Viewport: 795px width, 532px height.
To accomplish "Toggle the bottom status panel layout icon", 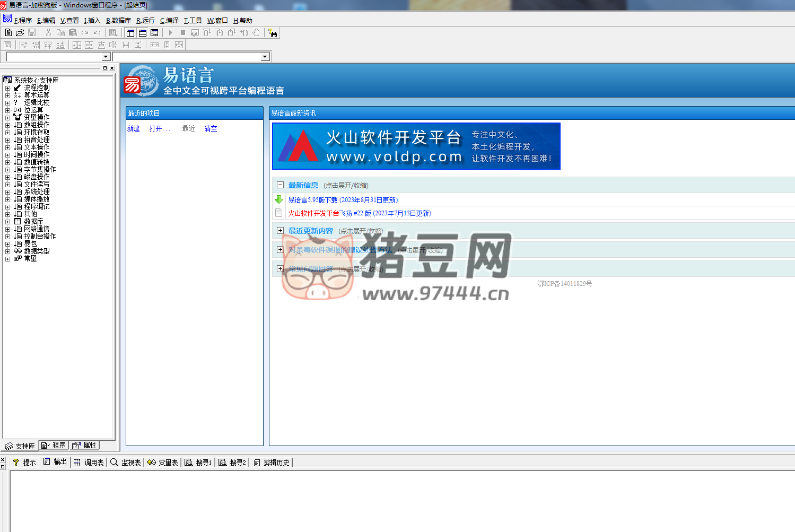I will (143, 33).
